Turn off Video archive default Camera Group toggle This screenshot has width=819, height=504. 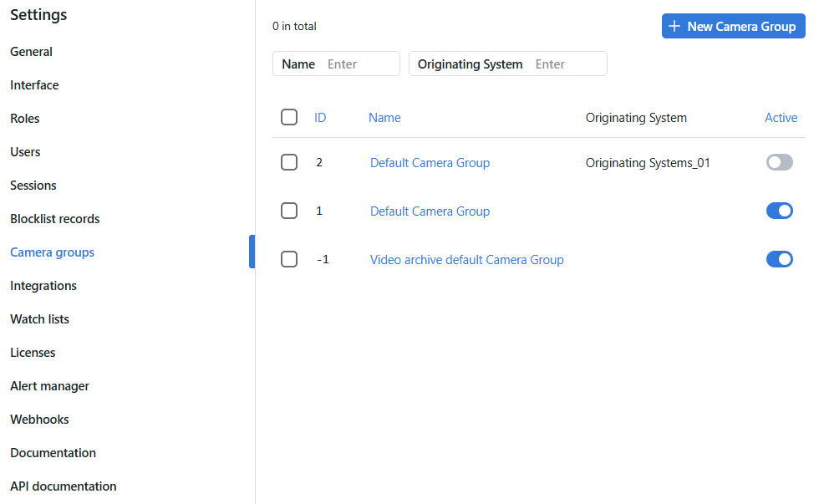[x=779, y=260]
